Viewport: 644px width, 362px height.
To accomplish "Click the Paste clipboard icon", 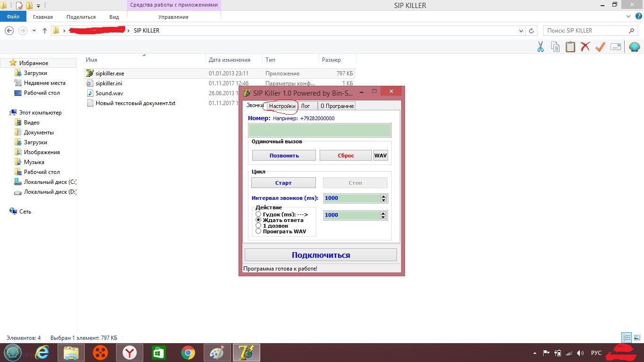I will tap(570, 47).
